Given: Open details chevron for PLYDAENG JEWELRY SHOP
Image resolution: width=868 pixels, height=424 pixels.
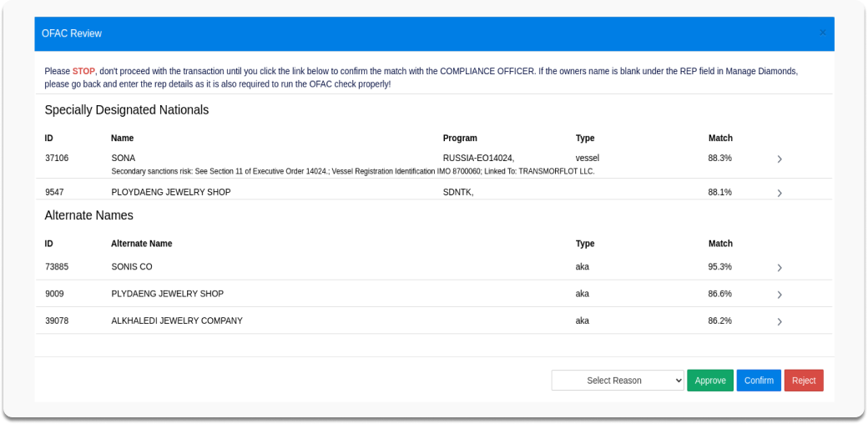Looking at the screenshot, I should (x=780, y=295).
